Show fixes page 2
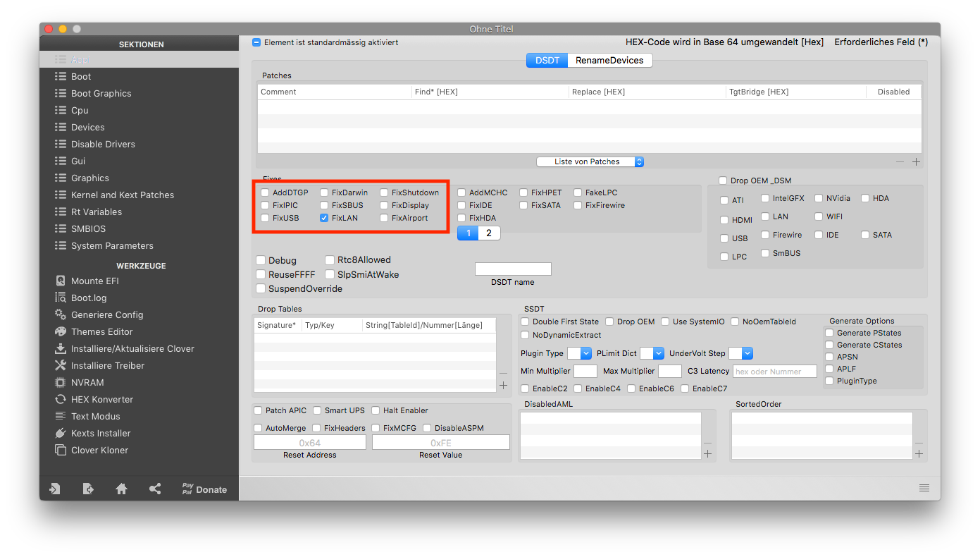The height and width of the screenshot is (557, 980). [489, 233]
